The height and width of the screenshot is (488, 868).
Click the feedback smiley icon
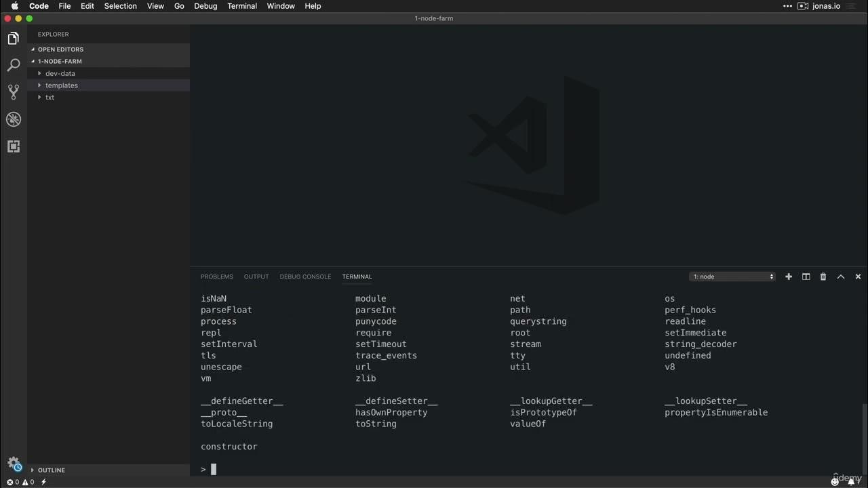(x=835, y=482)
